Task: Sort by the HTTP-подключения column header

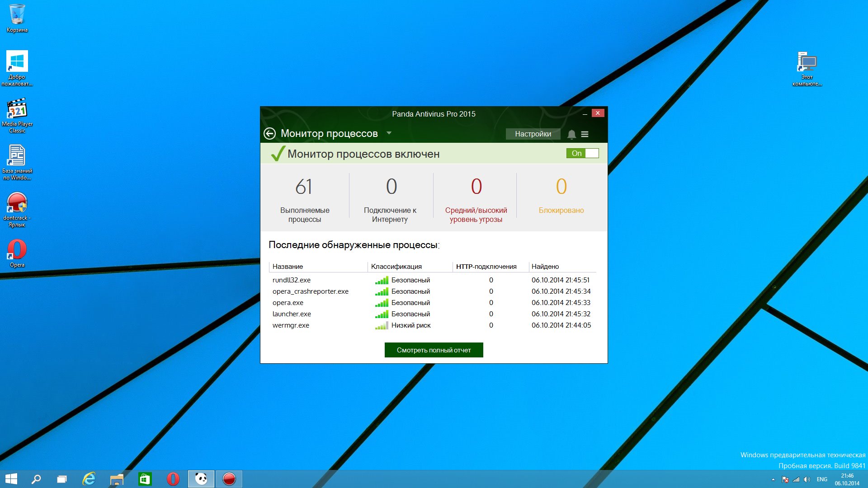Action: coord(491,267)
